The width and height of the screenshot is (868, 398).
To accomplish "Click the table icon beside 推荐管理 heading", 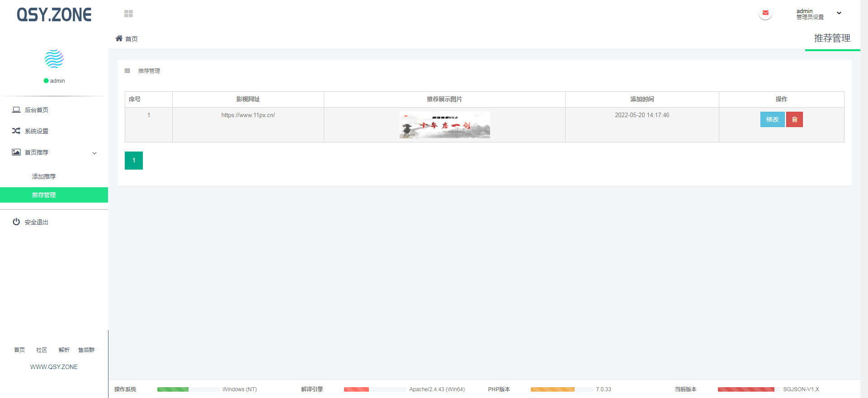I will click(x=127, y=71).
